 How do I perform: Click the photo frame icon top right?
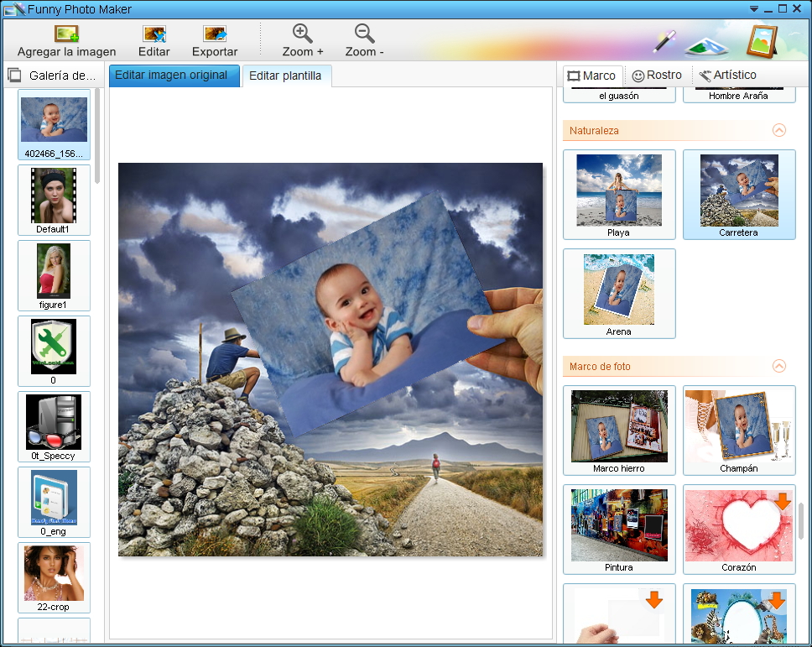[760, 39]
